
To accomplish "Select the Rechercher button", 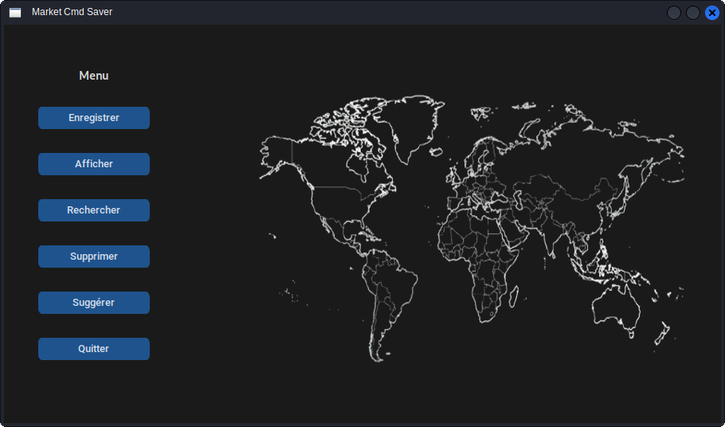I will 94,210.
